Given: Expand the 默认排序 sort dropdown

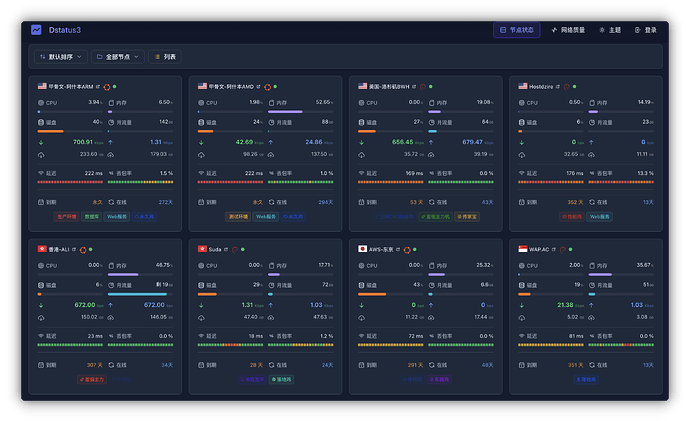Looking at the screenshot, I should pyautogui.click(x=61, y=57).
